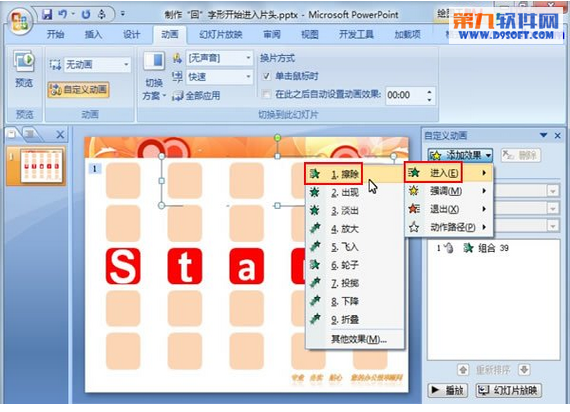Expand the 无声音 transition sound dropdown

tap(248, 58)
